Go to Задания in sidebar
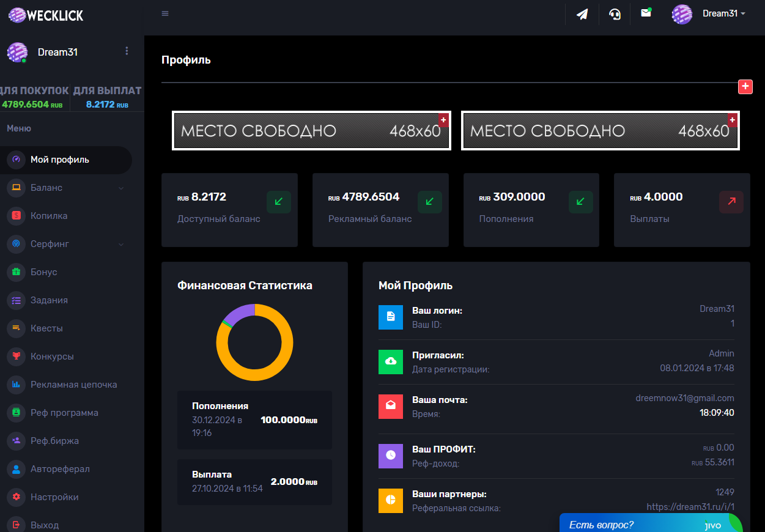Screen dimensions: 765x532 pyautogui.click(x=49, y=300)
